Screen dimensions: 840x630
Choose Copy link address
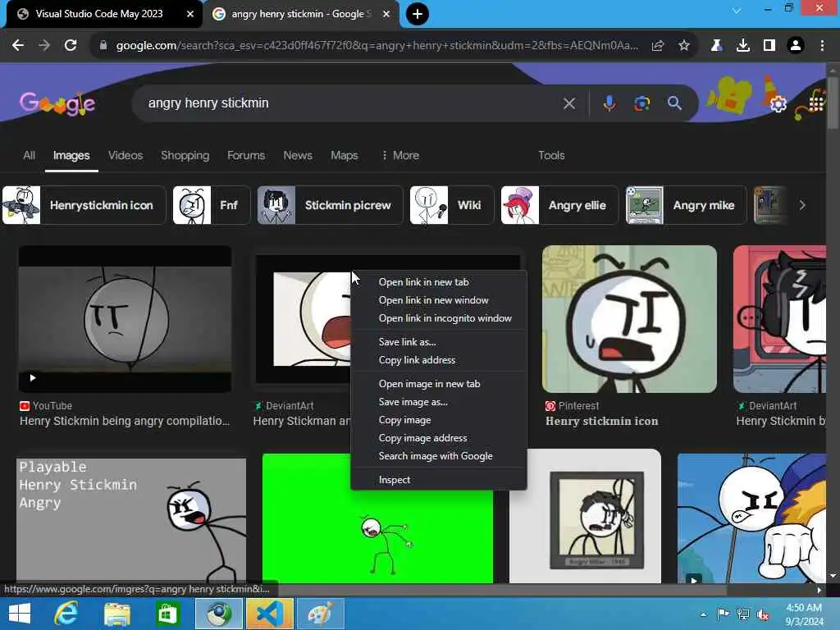coord(438,360)
